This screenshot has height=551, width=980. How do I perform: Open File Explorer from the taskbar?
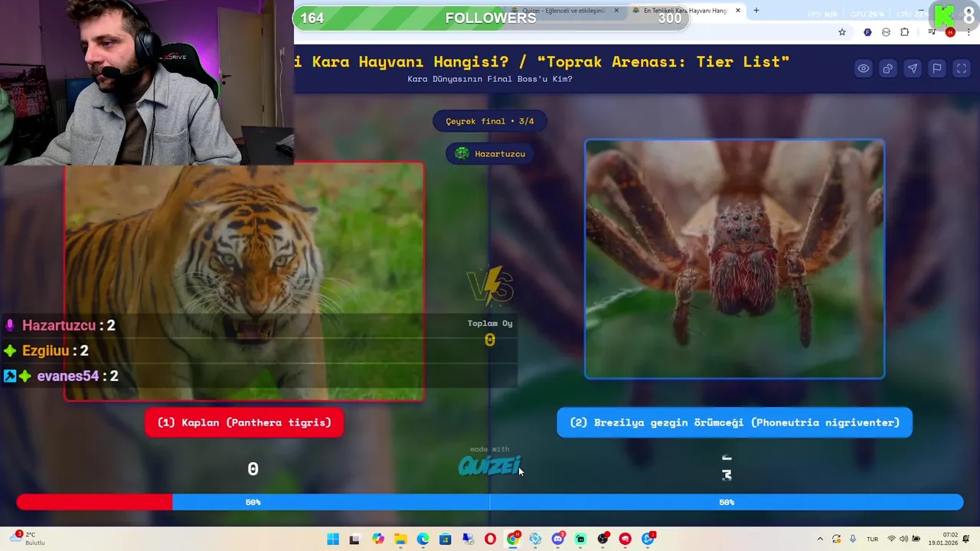[x=400, y=539]
